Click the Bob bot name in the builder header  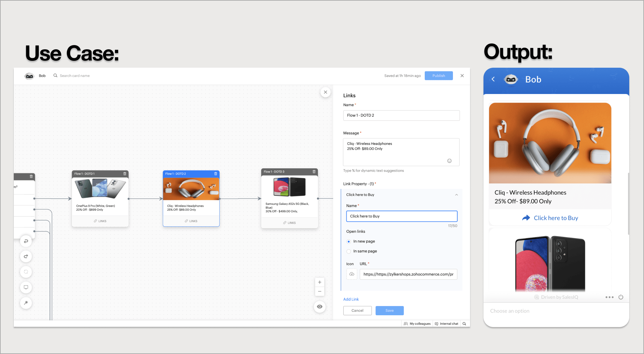click(42, 76)
